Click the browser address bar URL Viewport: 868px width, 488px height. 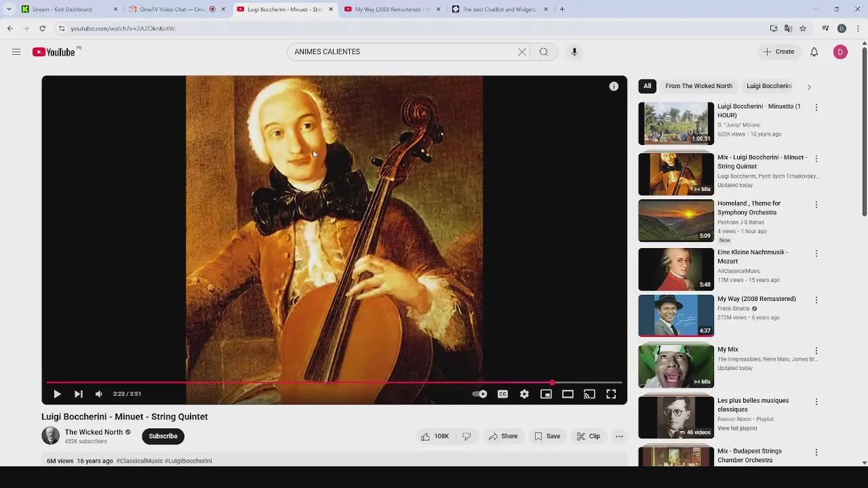(123, 28)
